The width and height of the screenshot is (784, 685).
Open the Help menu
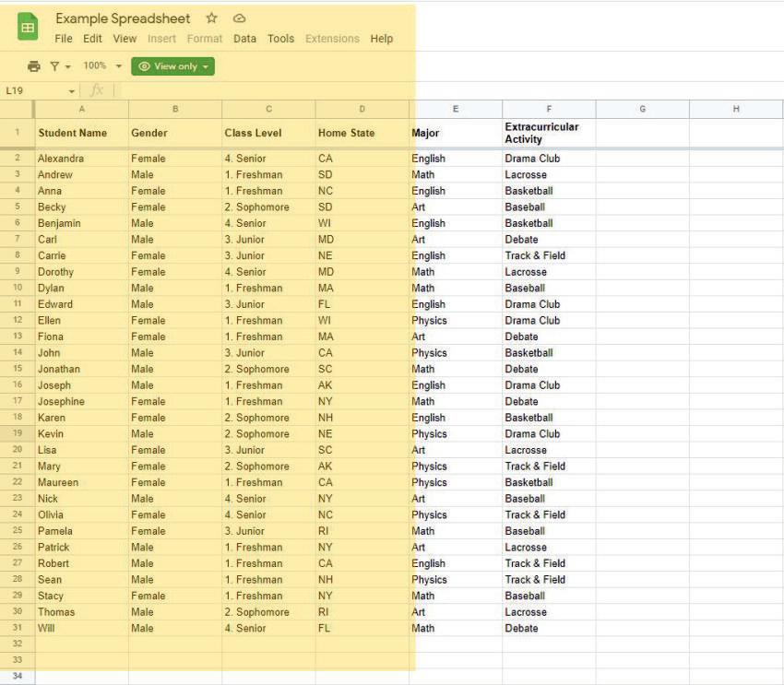tap(382, 39)
